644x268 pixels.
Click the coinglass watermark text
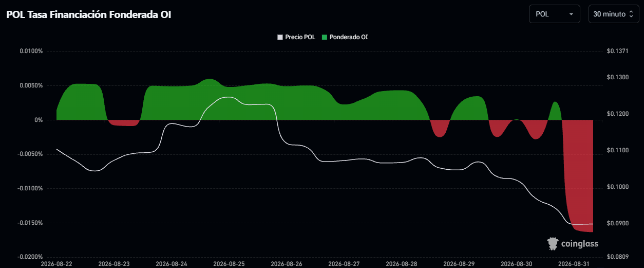coord(580,243)
